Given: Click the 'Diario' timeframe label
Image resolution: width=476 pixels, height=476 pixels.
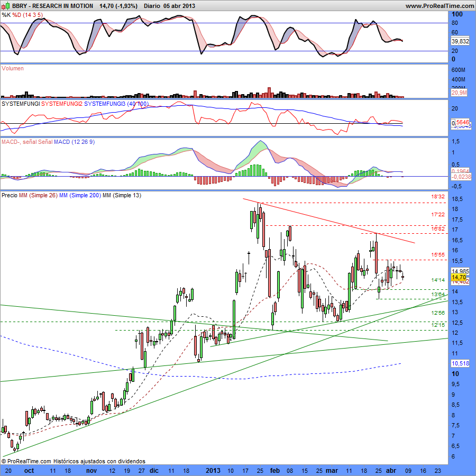Looking at the screenshot, I should (152, 6).
